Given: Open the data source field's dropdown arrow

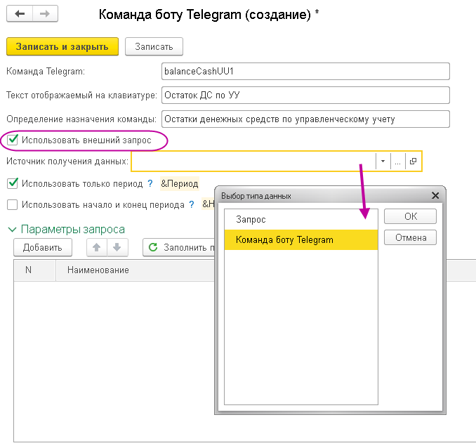Looking at the screenshot, I should click(x=383, y=161).
